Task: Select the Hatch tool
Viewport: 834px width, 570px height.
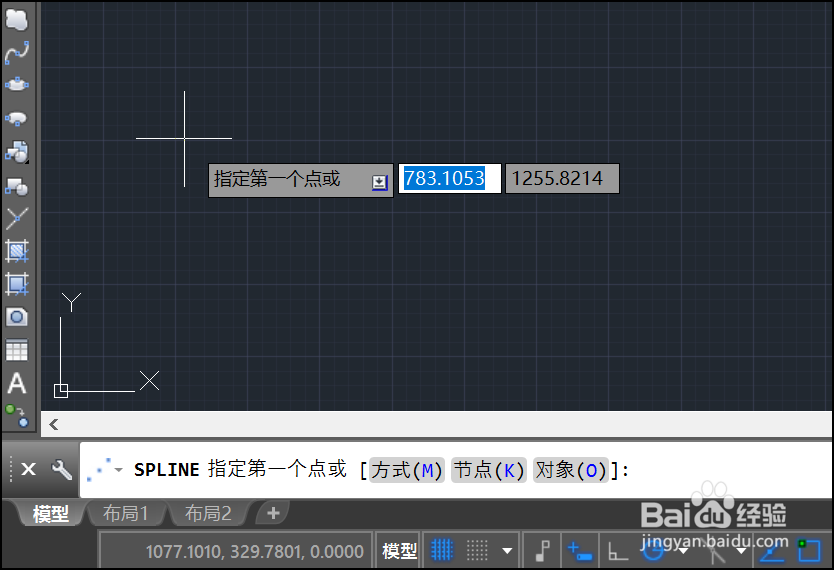Action: (16, 251)
